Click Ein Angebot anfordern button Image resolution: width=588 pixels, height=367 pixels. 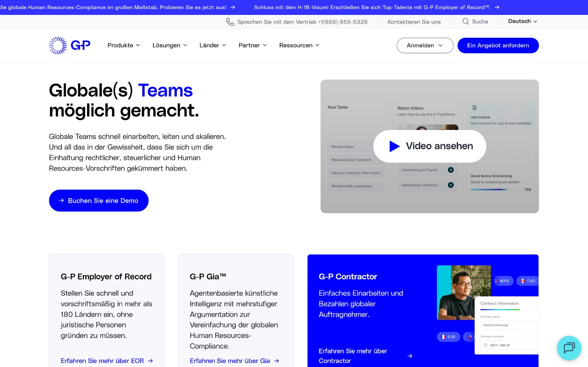click(x=498, y=46)
